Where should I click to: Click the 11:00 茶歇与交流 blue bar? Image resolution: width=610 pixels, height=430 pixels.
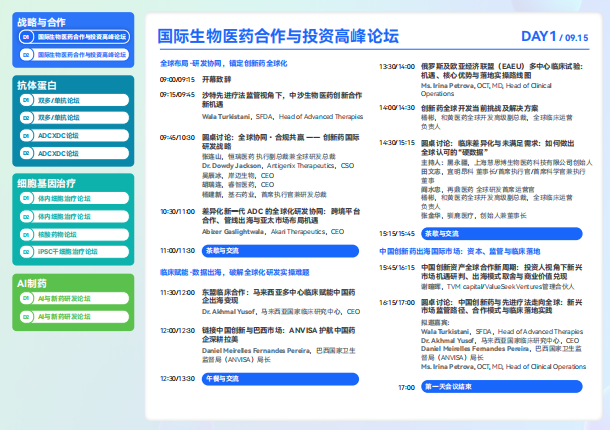280,251
